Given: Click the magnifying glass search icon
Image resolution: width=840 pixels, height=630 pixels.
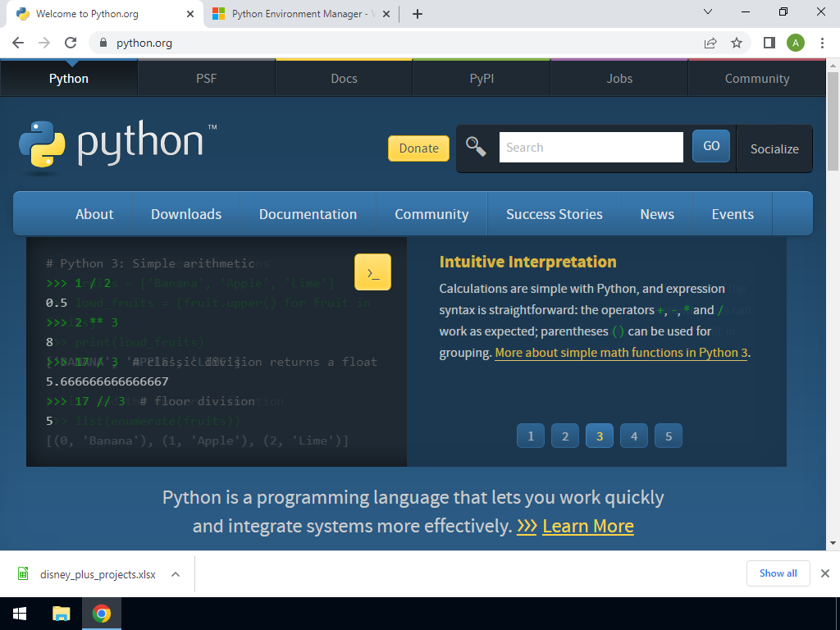Looking at the screenshot, I should click(476, 147).
